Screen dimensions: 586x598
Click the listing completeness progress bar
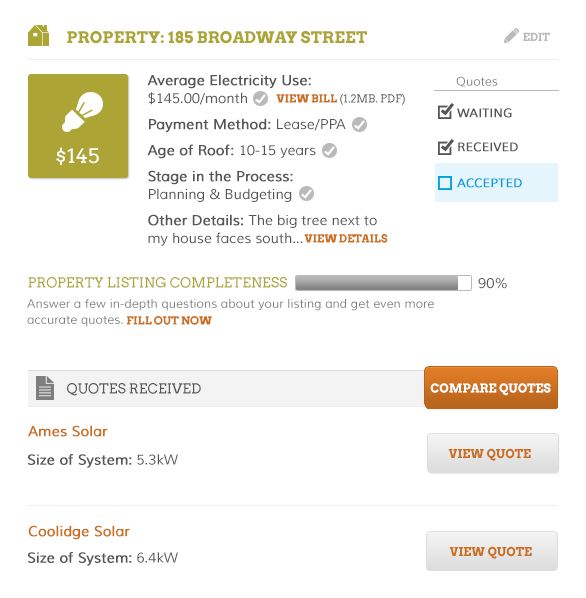click(383, 283)
